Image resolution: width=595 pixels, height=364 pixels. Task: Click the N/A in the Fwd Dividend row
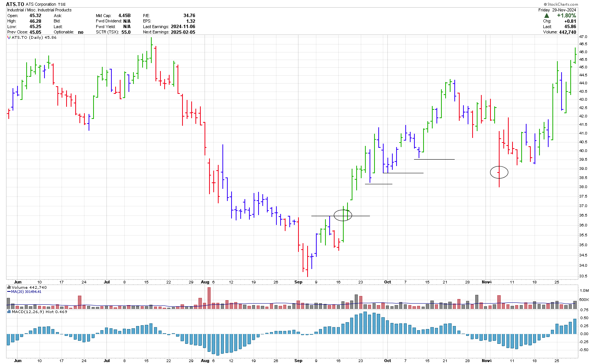[127, 21]
